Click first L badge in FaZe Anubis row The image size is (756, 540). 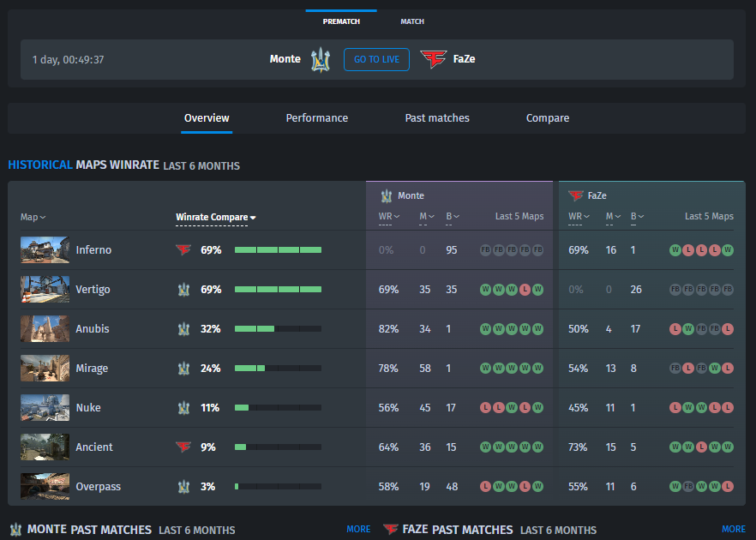point(675,329)
